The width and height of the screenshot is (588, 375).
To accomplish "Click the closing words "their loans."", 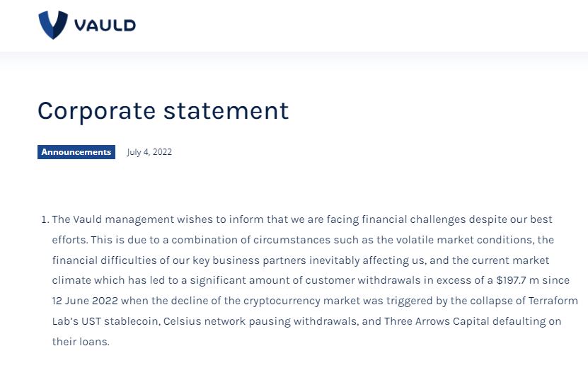I will coord(81,342).
